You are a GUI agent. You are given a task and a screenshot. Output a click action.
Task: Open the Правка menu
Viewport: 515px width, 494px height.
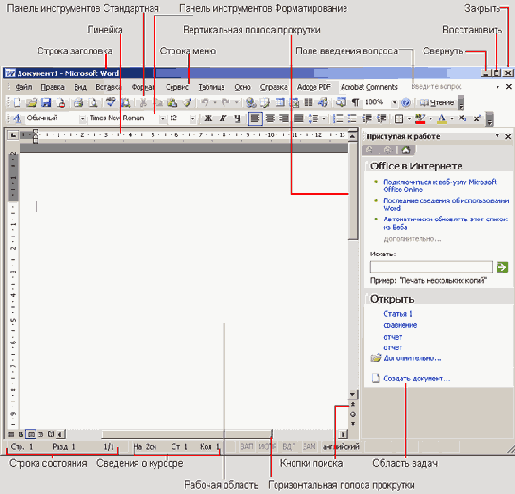53,87
